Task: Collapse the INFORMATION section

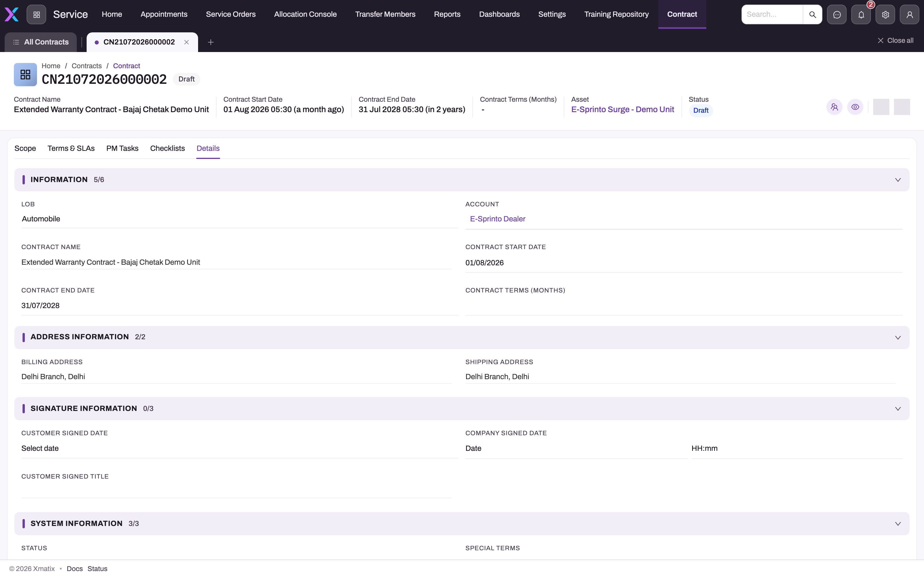Action: click(898, 180)
